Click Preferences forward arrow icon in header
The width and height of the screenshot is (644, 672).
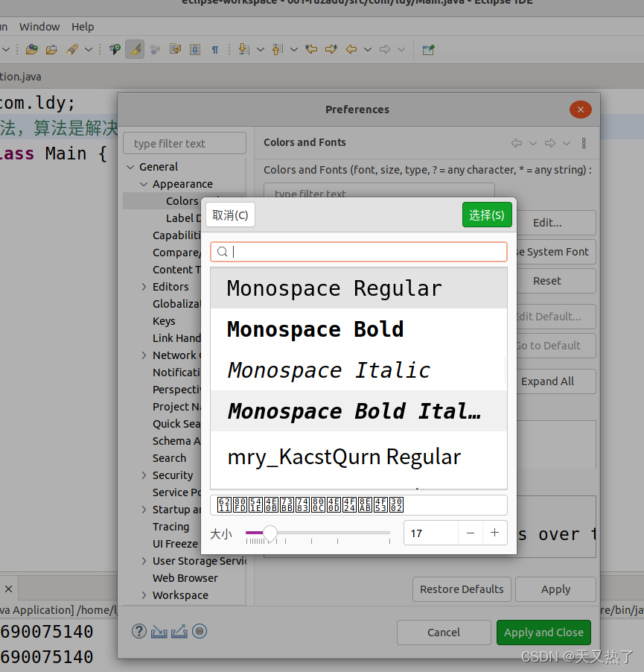coord(550,143)
